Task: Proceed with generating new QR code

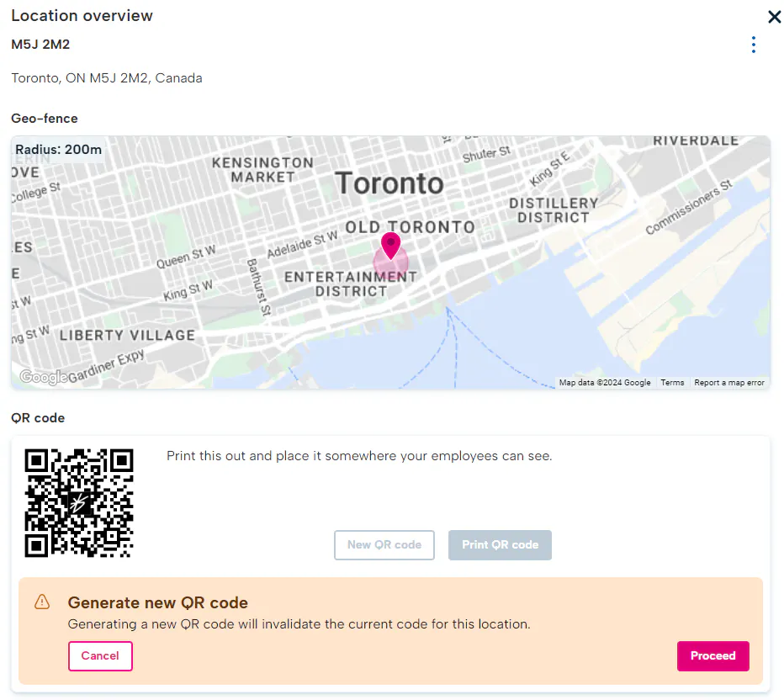Action: (x=713, y=656)
